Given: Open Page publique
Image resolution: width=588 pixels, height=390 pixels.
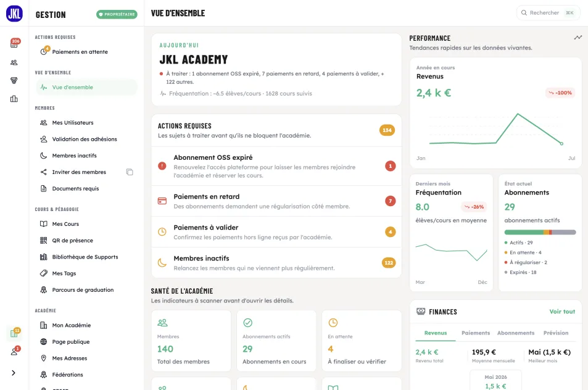Looking at the screenshot, I should click(x=86, y=342).
